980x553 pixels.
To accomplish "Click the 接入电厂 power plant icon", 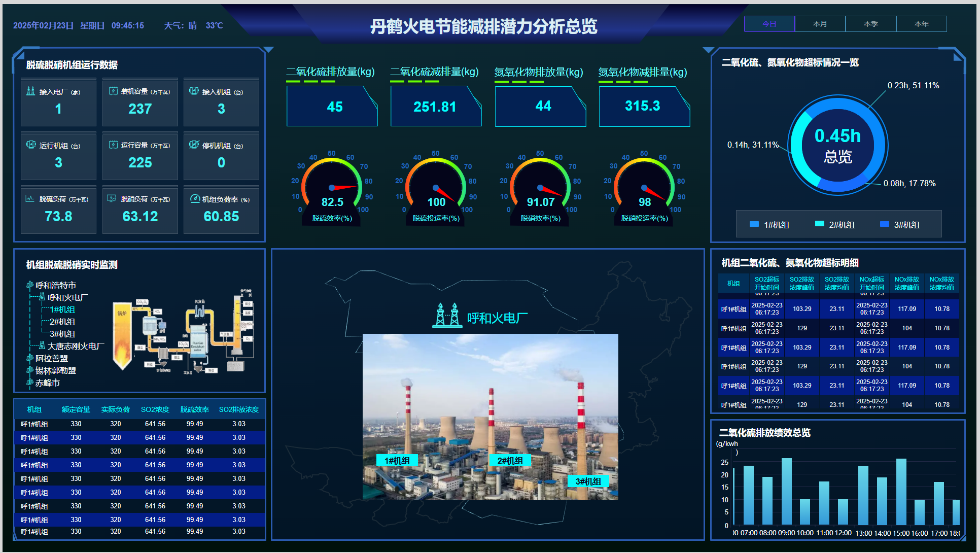I will [30, 91].
